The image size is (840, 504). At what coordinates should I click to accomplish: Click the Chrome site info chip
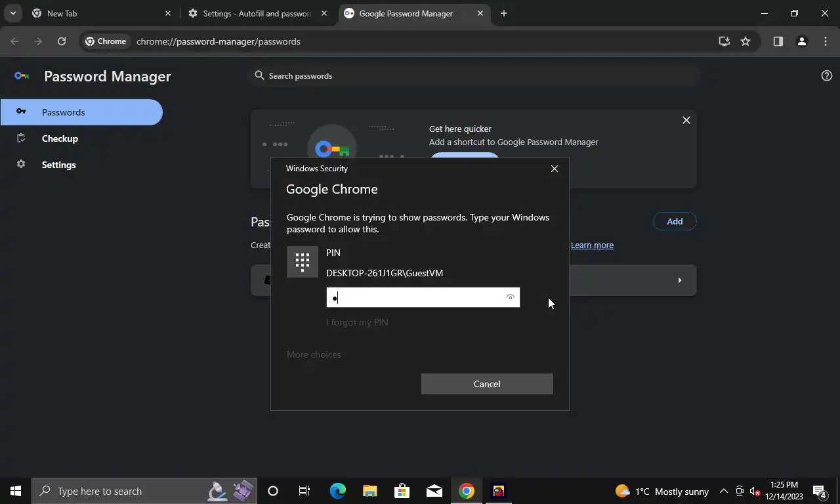pyautogui.click(x=106, y=41)
